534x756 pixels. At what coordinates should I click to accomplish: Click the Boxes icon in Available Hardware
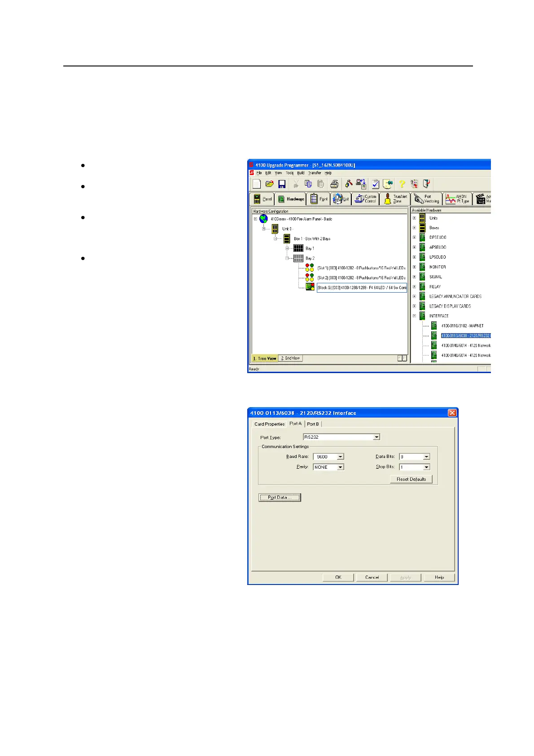(x=422, y=228)
